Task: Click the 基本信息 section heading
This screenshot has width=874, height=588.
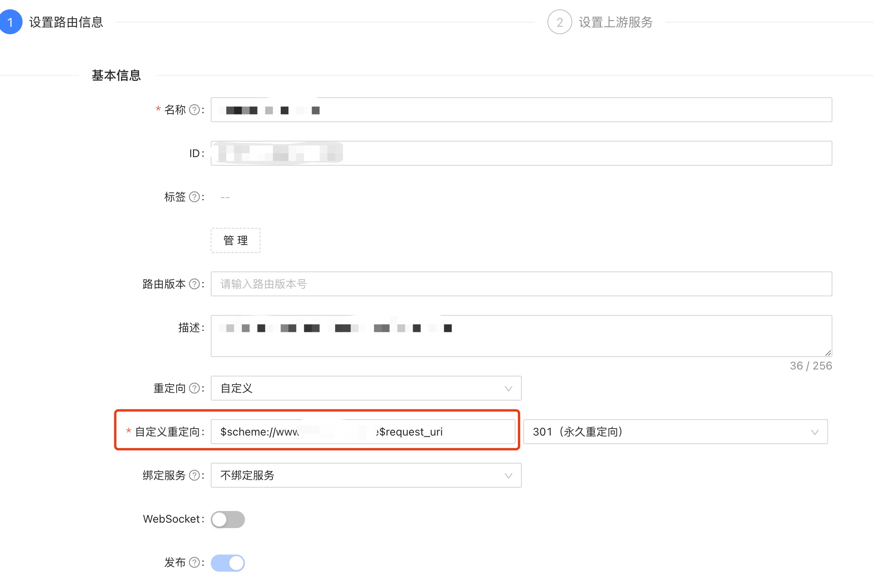Action: (115, 75)
